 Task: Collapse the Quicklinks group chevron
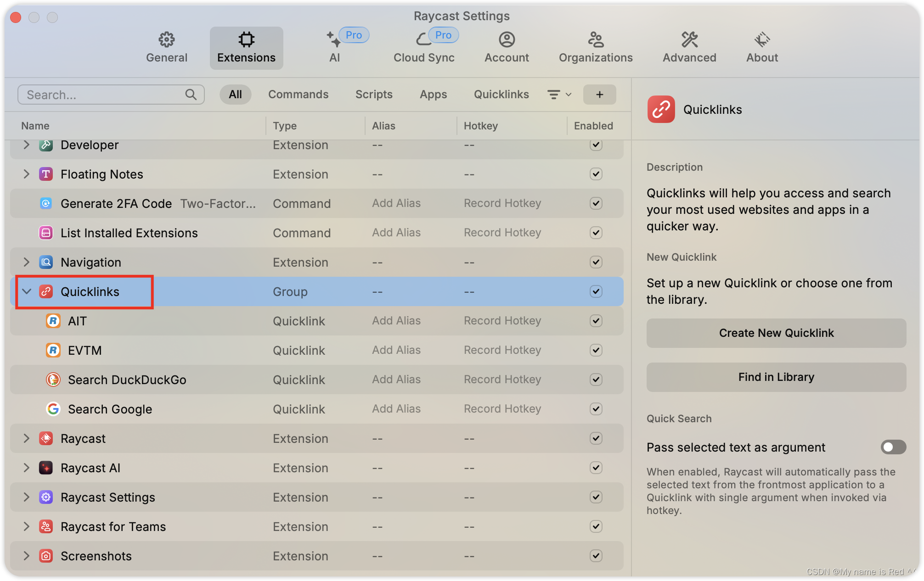27,291
